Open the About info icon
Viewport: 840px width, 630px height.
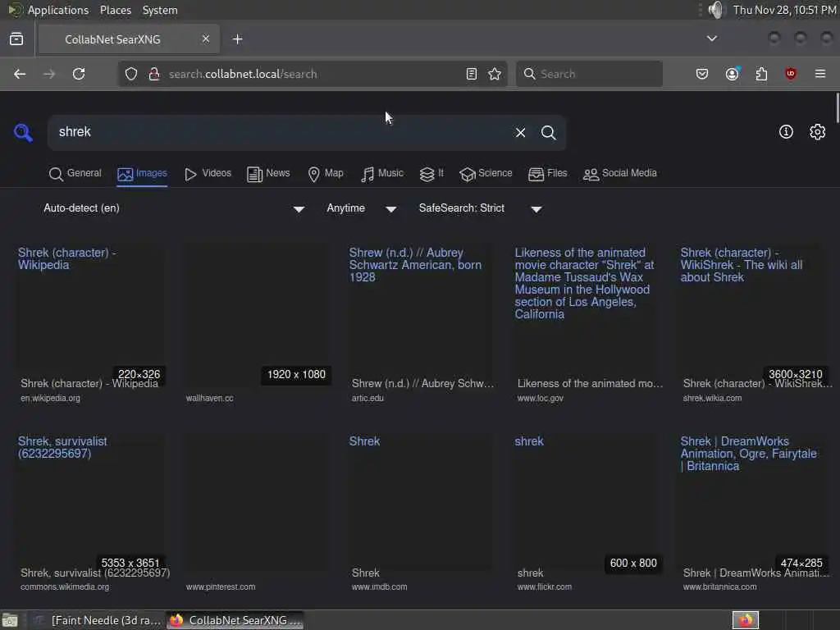pyautogui.click(x=786, y=132)
